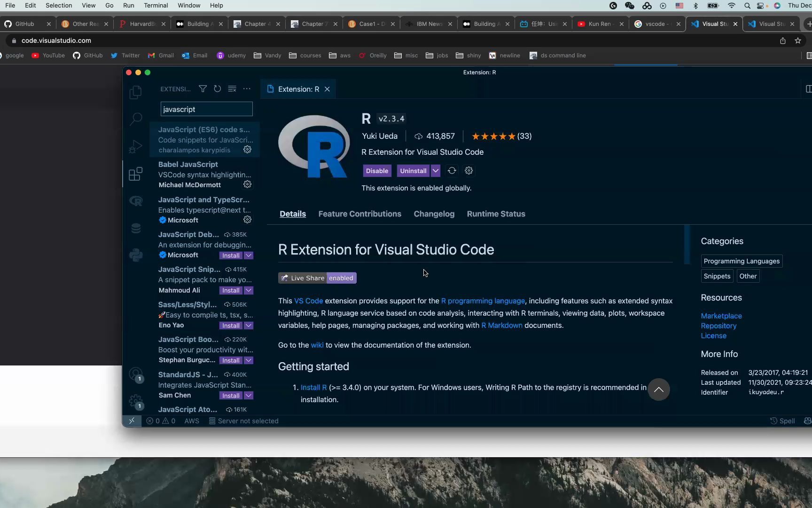Open the Run and Debug panel

(x=136, y=147)
